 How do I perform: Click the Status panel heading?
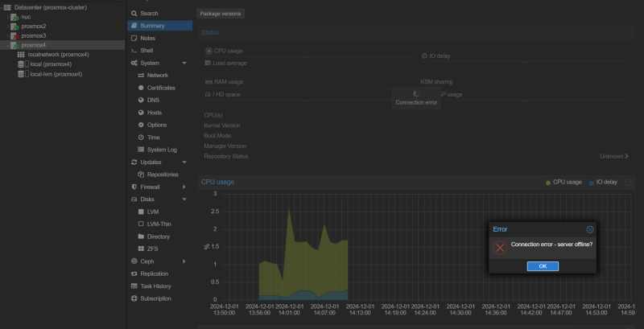point(210,32)
